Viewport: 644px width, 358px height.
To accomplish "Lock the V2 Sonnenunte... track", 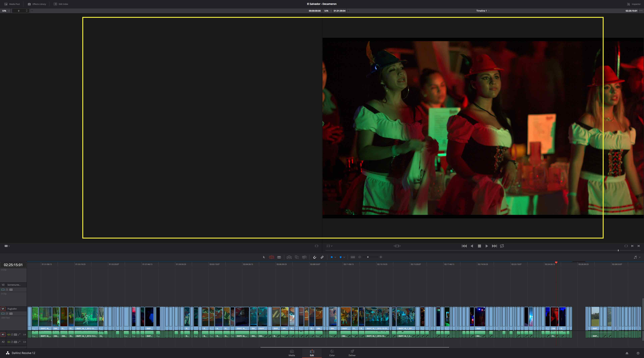I will click(x=7, y=290).
